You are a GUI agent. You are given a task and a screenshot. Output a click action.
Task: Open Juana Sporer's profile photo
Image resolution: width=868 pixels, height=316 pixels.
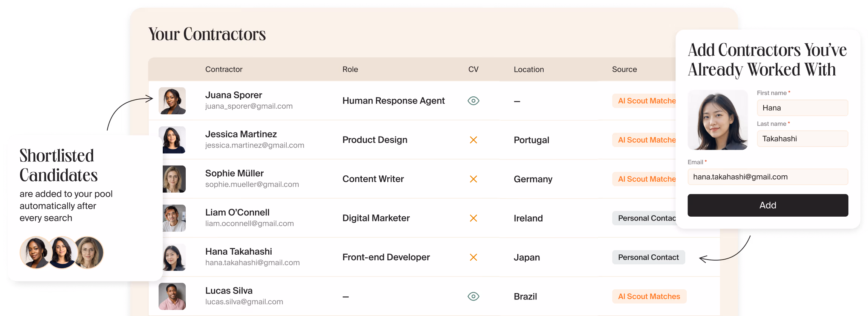click(172, 101)
